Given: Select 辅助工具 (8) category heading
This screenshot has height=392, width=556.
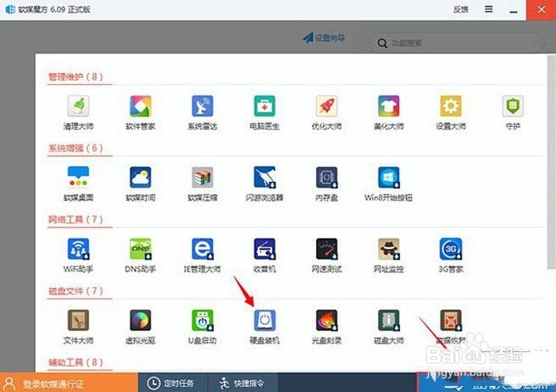Looking at the screenshot, I should (75, 362).
